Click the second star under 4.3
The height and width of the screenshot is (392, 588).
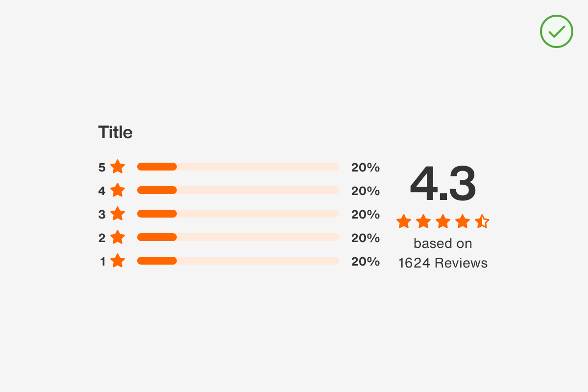(423, 221)
